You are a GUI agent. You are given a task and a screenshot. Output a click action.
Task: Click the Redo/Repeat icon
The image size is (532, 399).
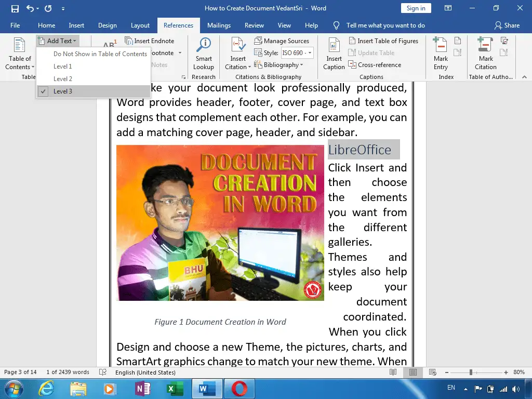coord(48,8)
